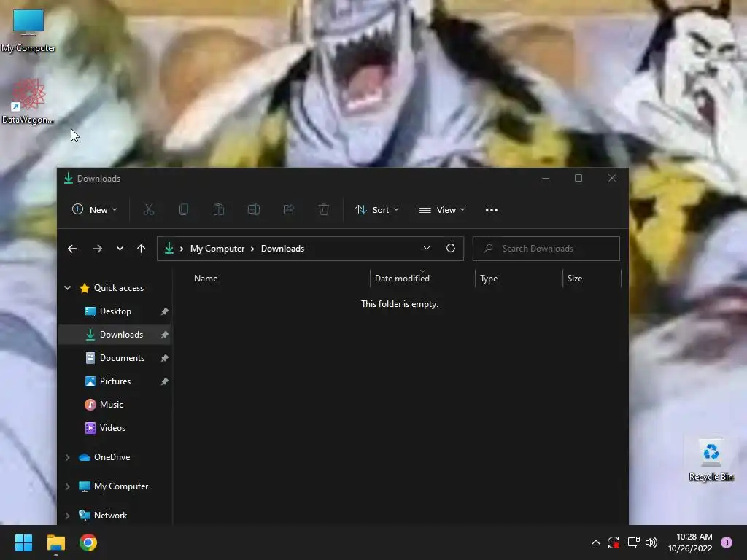Click the network display tray icon

tap(633, 542)
